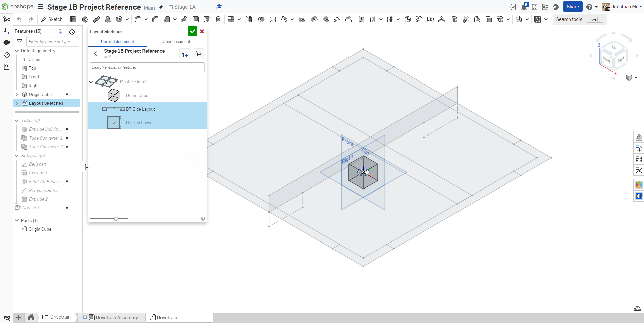Open the Drivetrain Assembly tab
This screenshot has height=323, width=644.
(x=116, y=317)
